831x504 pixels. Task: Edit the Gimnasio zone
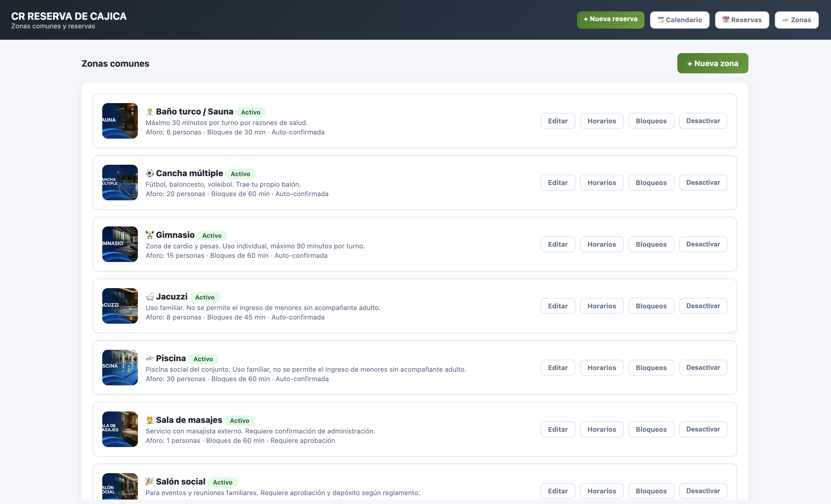(x=558, y=244)
